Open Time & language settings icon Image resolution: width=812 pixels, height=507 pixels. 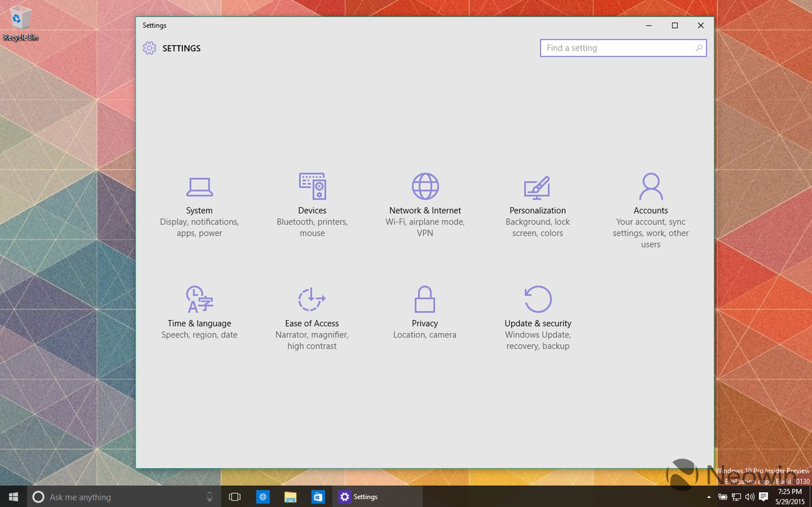point(199,299)
